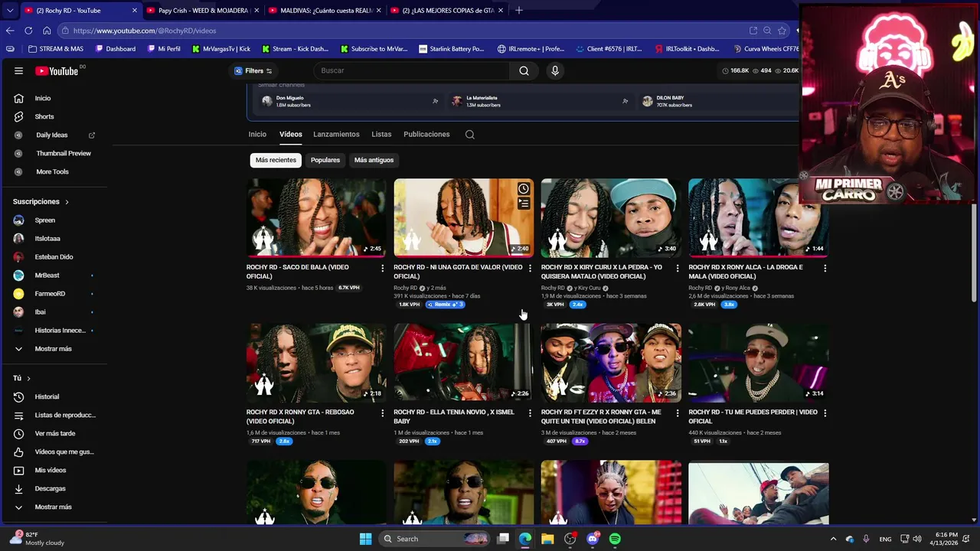Image resolution: width=980 pixels, height=551 pixels.
Task: Bookmark page with star icon
Action: 782,31
